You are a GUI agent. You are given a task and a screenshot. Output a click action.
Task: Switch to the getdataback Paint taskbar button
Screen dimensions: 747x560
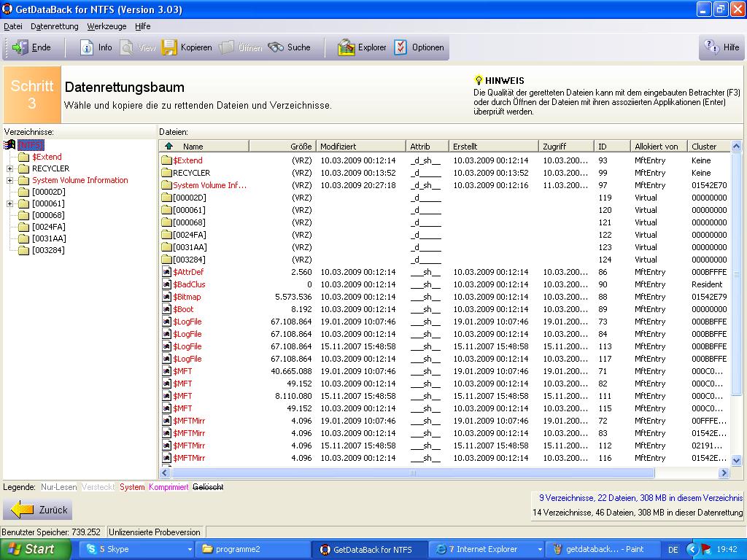tap(603, 549)
